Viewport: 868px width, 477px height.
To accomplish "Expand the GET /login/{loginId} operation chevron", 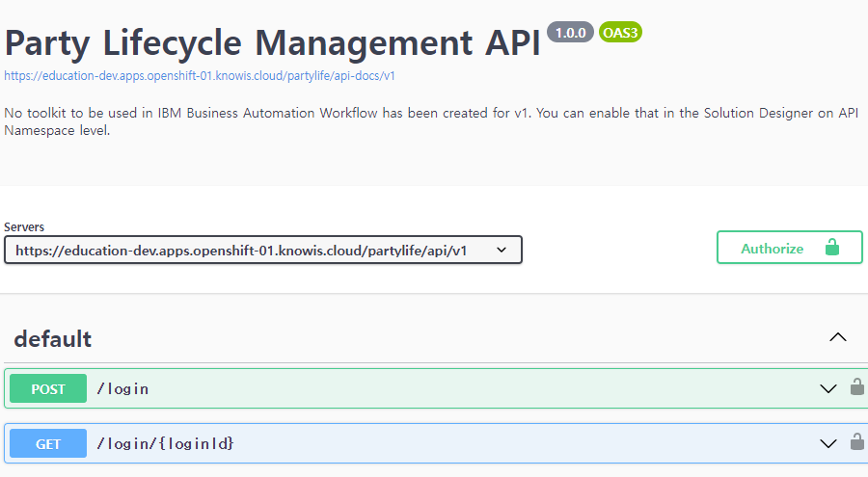I will point(828,443).
